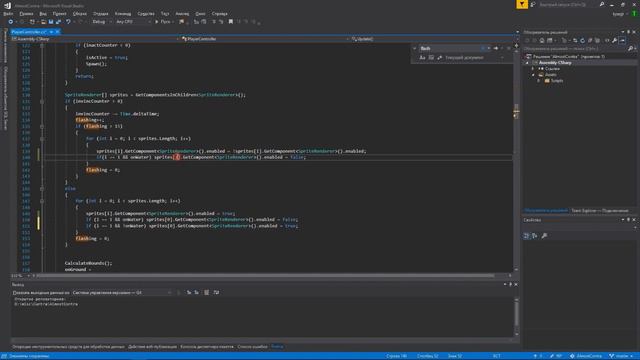Click the pencil pending changes status bar icon
Viewport: 640px width, 360px height.
[x=552, y=356]
